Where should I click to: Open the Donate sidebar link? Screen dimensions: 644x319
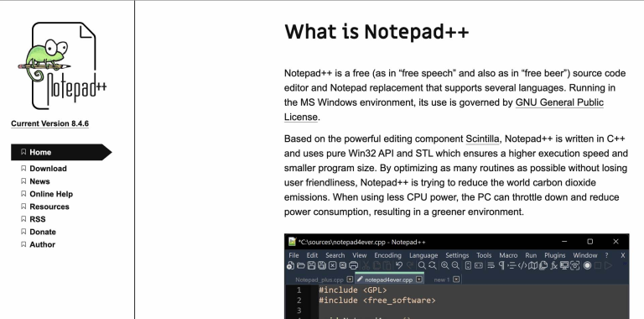tap(43, 232)
